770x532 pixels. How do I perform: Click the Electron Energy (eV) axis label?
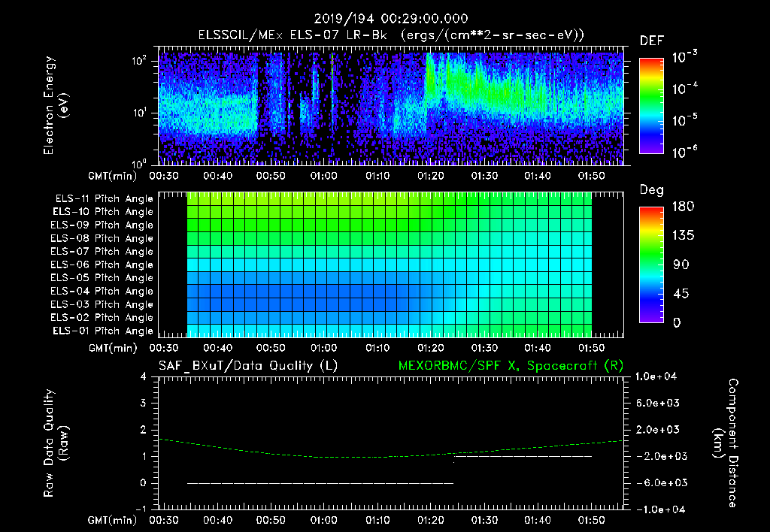[56, 106]
